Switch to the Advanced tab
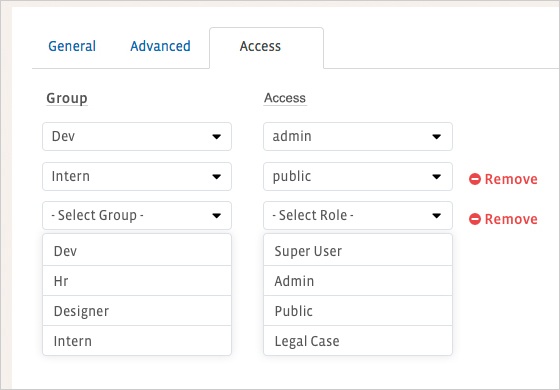 tap(160, 46)
